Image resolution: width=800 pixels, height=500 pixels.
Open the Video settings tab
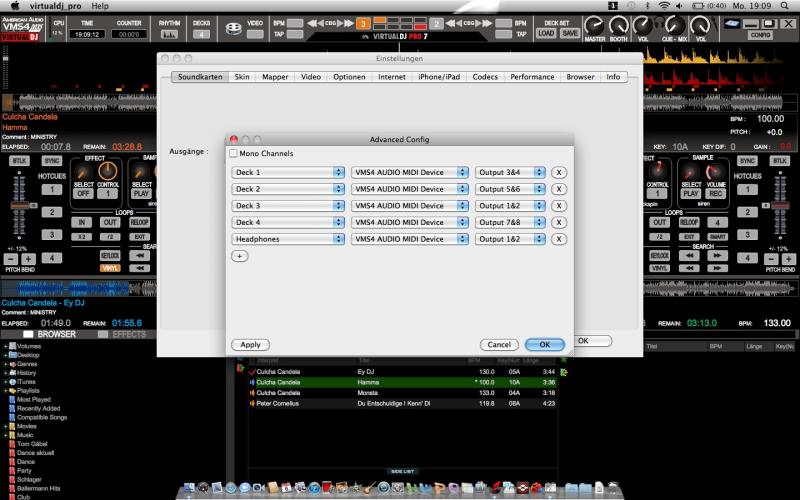(x=311, y=77)
